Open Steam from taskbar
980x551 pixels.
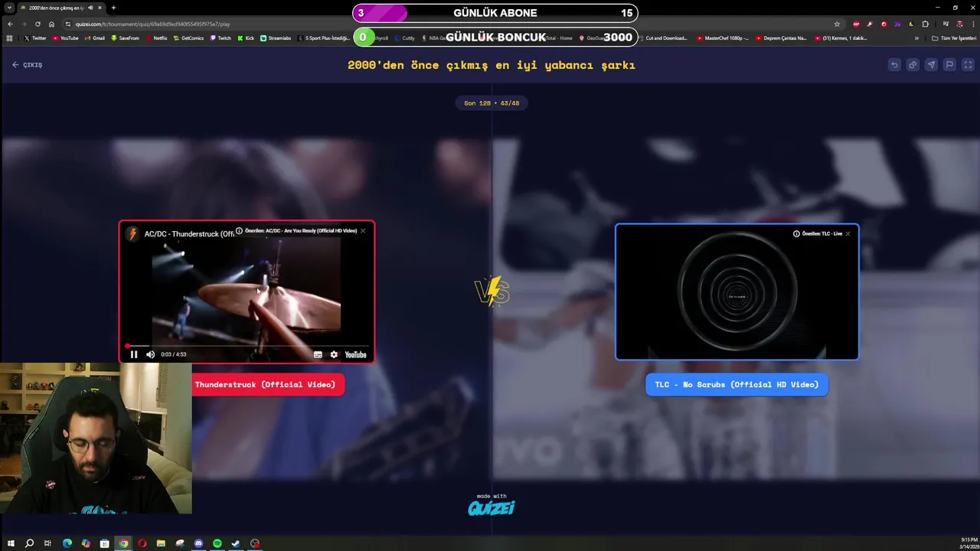click(236, 543)
